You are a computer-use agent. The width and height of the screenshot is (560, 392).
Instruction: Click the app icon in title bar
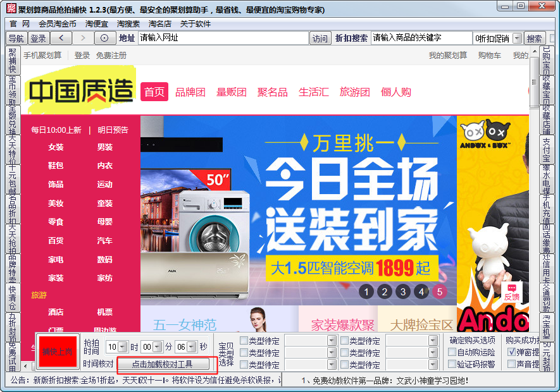click(11, 8)
